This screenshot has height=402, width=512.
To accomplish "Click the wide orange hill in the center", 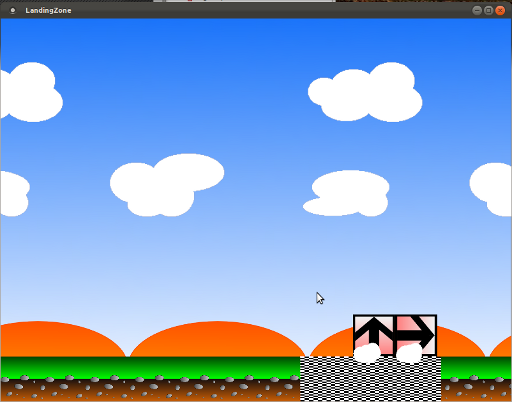I will click(x=217, y=339).
